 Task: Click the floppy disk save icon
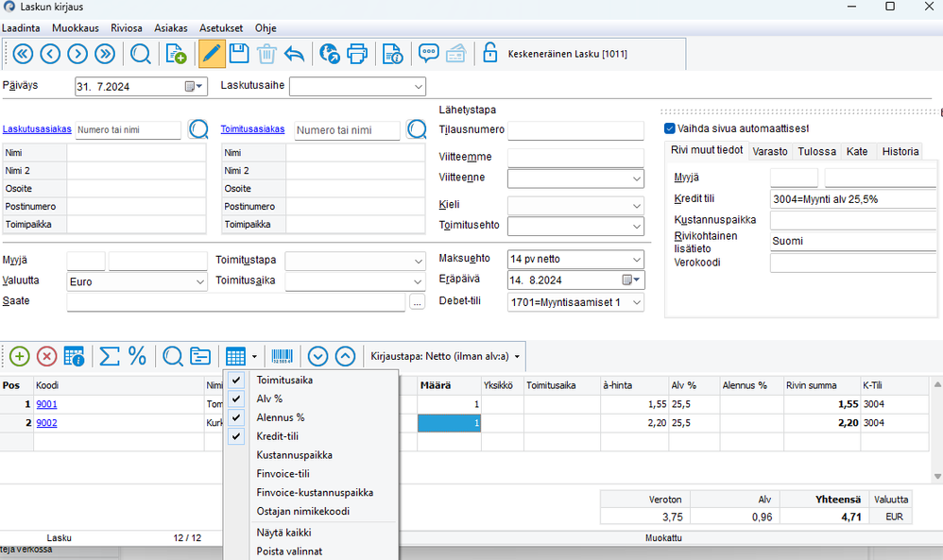(x=239, y=54)
